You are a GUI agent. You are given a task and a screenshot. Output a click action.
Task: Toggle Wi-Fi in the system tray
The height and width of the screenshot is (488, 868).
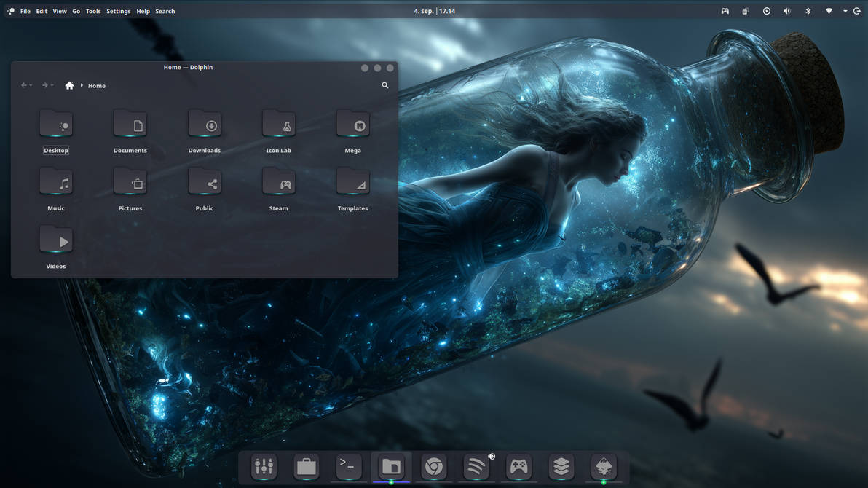pos(829,11)
